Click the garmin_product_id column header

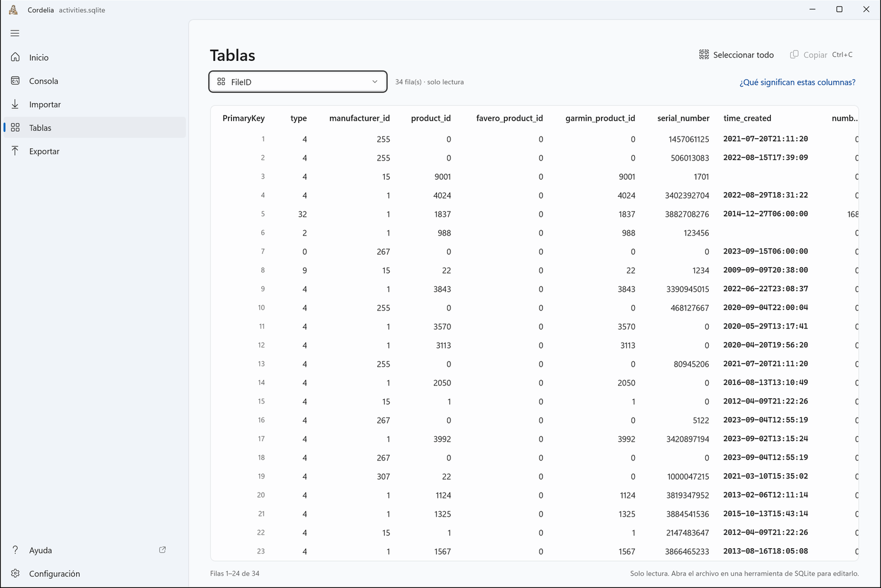(600, 118)
